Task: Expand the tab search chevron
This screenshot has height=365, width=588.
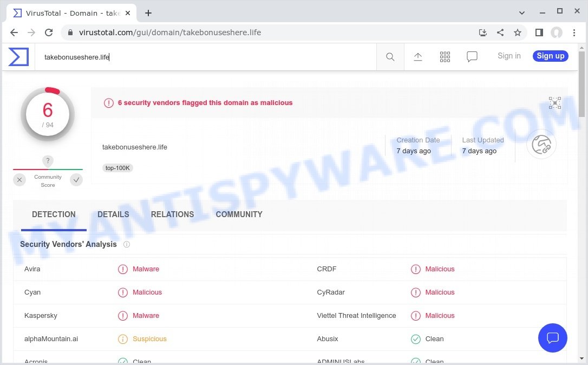Action: [521, 13]
